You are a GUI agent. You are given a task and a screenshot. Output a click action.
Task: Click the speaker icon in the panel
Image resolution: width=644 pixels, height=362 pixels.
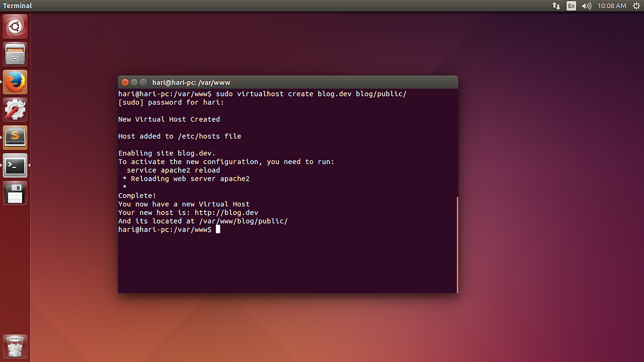586,5
